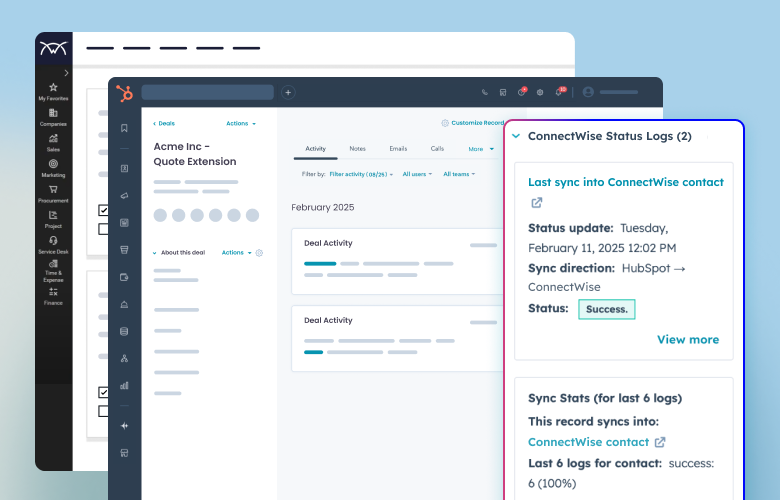
Task: Open the megaphone marketing icon in HubSpot sidebar
Action: pyautogui.click(x=124, y=196)
